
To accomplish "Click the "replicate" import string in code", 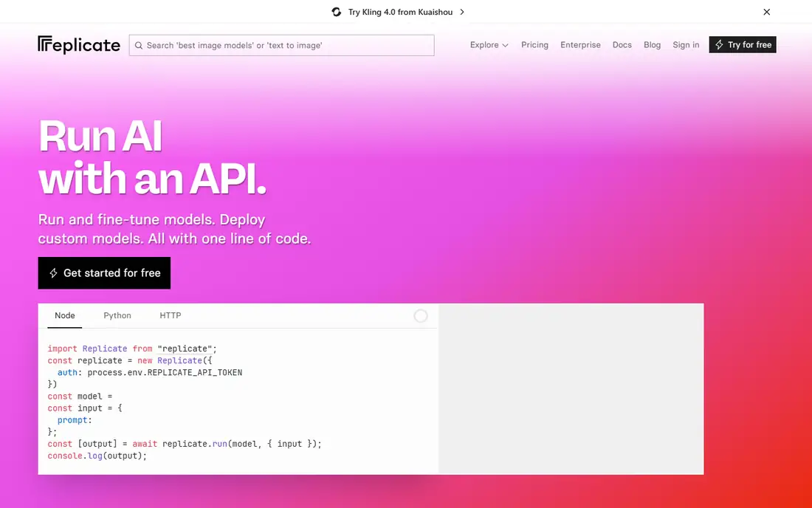I will point(185,349).
